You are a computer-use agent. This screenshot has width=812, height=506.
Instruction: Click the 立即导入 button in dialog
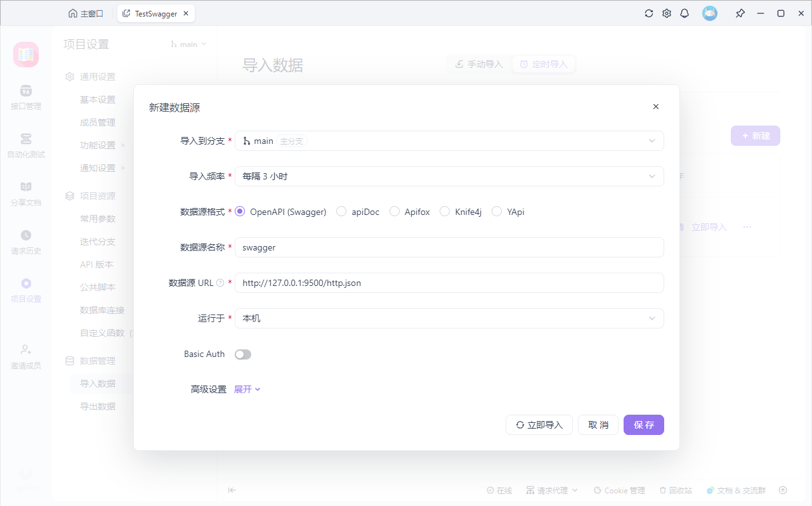click(539, 425)
